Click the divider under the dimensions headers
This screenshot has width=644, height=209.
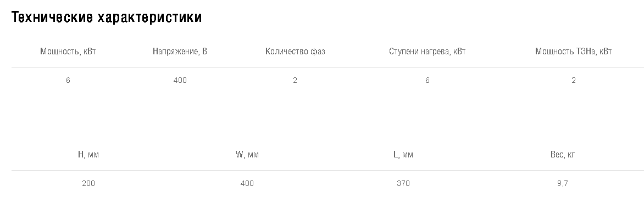[x=327, y=170]
